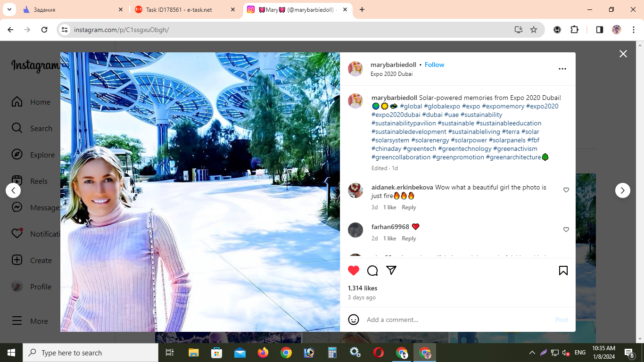
Task: Close the post overlay with X
Action: click(x=623, y=54)
